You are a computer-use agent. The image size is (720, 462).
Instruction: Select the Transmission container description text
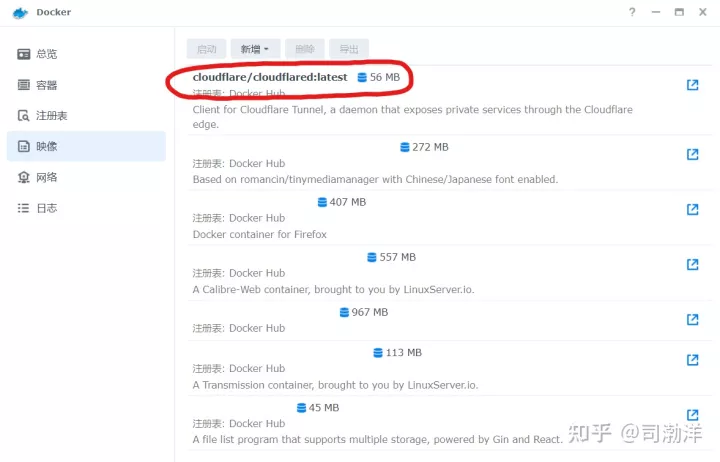(x=335, y=385)
